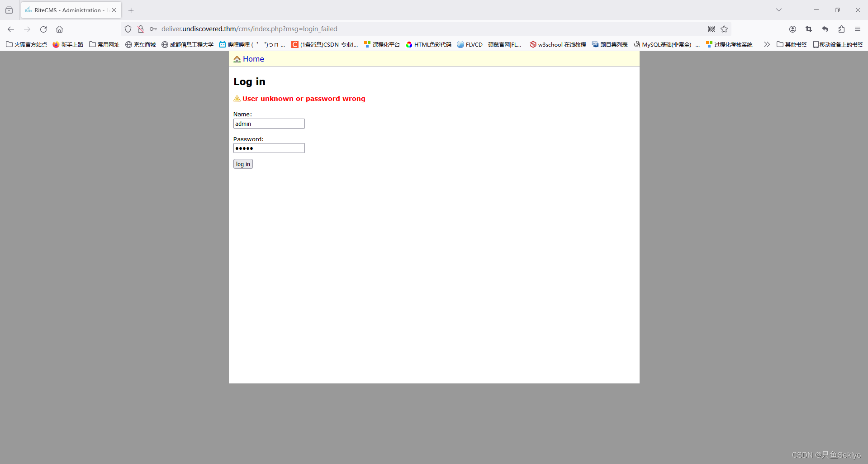The height and width of the screenshot is (464, 868).
Task: Click the Password input field
Action: coord(269,148)
